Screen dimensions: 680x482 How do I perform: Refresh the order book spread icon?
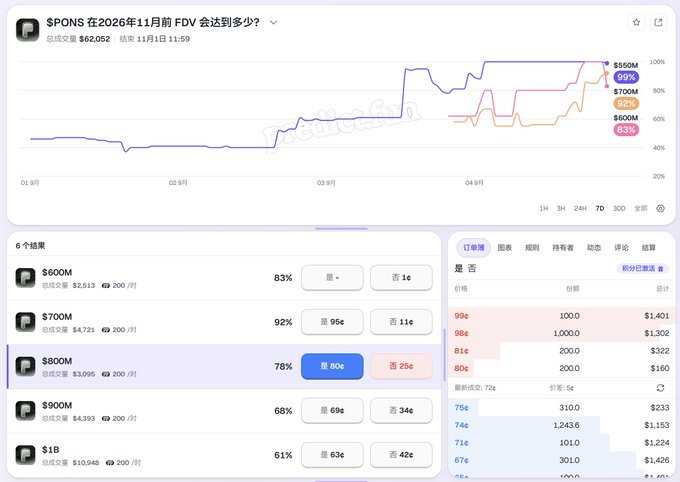(660, 387)
